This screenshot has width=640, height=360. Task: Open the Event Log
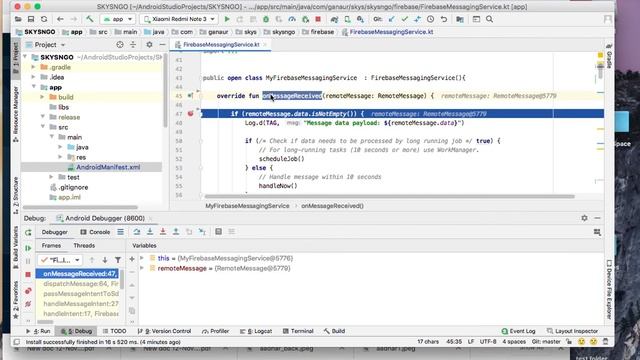click(518, 331)
